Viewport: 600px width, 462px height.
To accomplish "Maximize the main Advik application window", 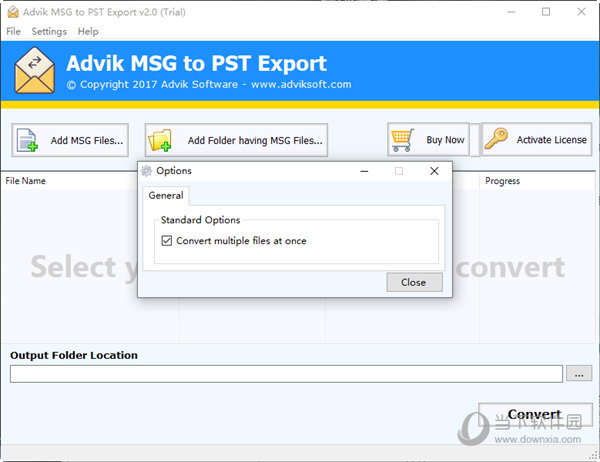I will click(546, 12).
